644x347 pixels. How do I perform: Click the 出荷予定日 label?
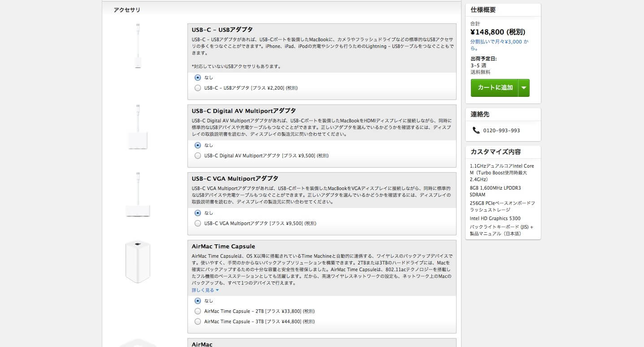click(483, 59)
